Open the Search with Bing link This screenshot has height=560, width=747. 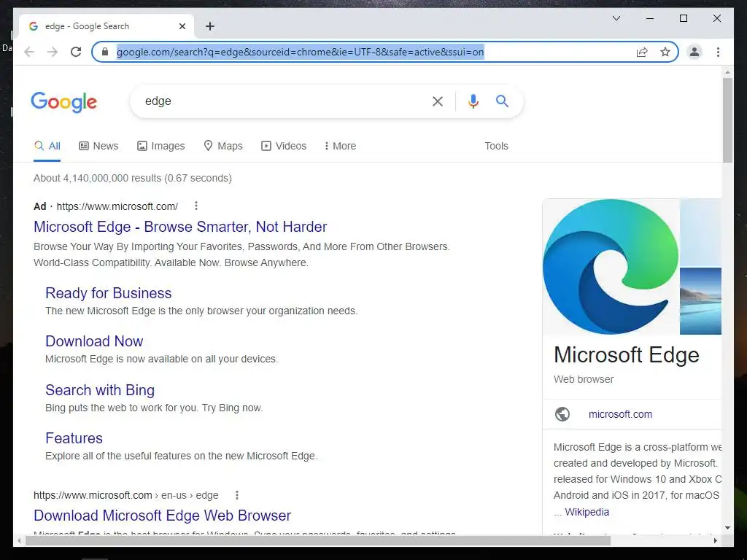100,390
